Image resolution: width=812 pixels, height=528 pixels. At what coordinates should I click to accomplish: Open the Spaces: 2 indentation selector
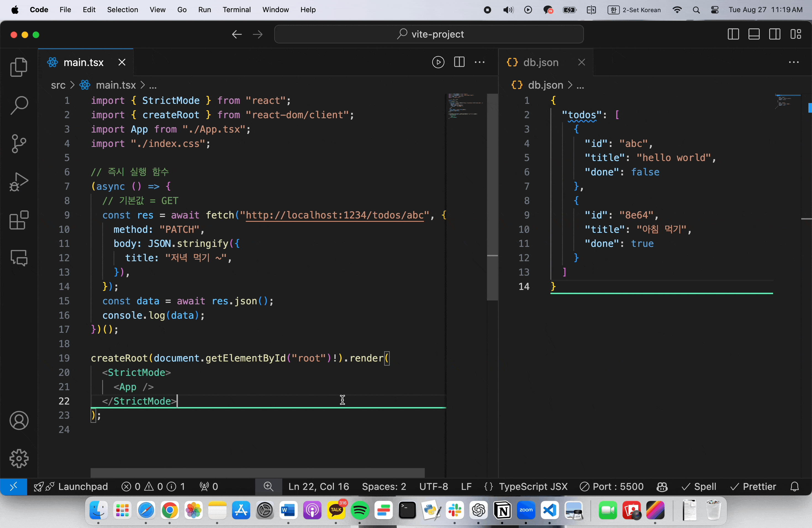384,486
